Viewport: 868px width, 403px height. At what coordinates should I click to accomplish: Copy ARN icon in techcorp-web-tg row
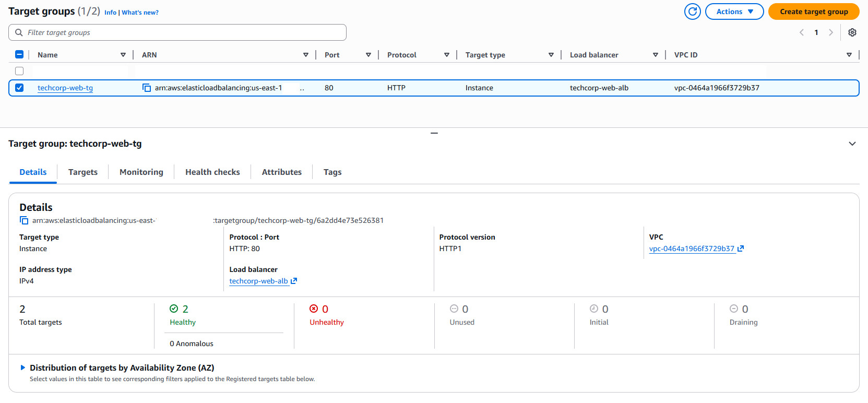click(x=147, y=88)
